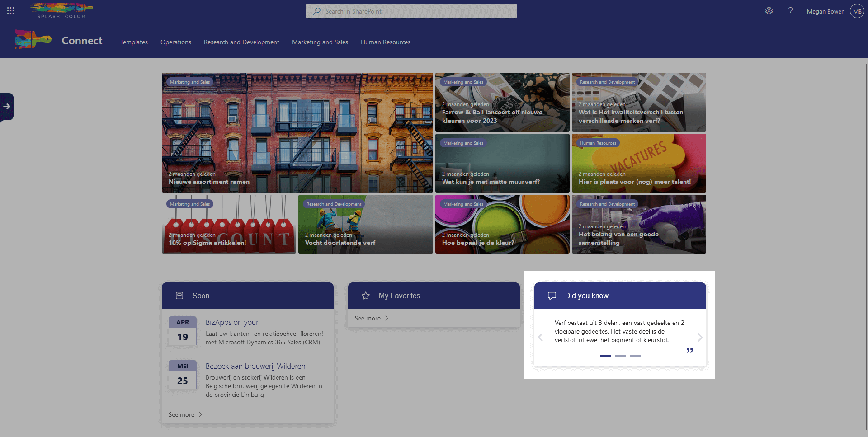Screen dimensions: 868x437
Task: Click the Belgische brouwerij Wilderen description text
Action: [264, 386]
